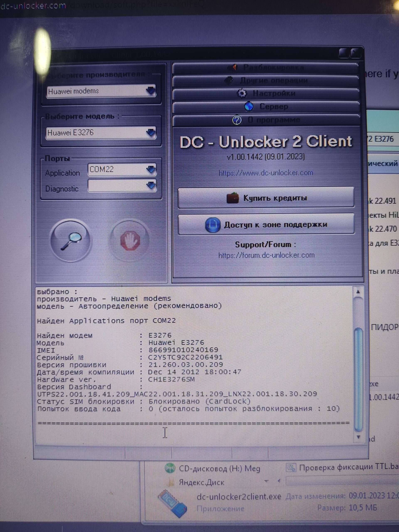
Task: Click the log scrollbar up arrow
Action: coord(358,292)
